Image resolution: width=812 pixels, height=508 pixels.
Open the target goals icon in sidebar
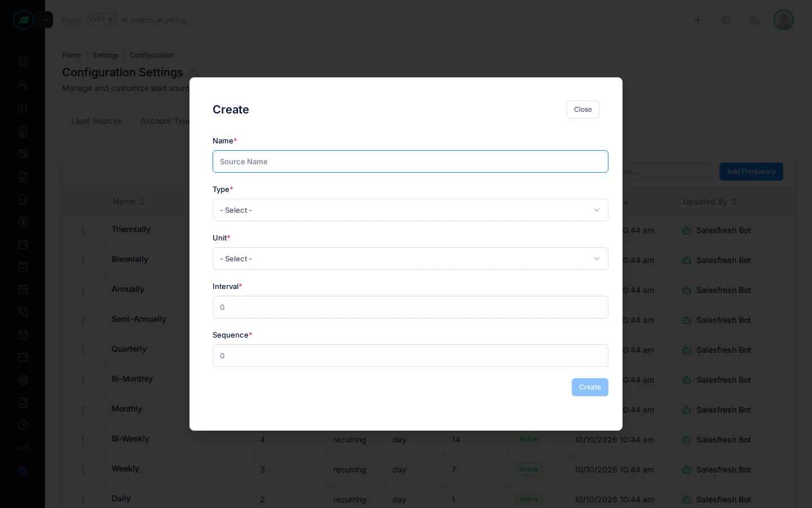tap(23, 380)
